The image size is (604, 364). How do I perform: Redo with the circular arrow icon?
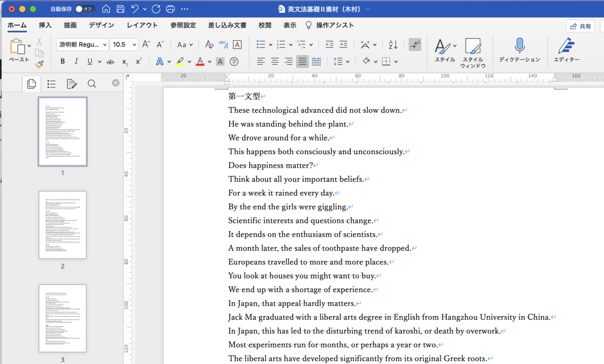point(156,9)
